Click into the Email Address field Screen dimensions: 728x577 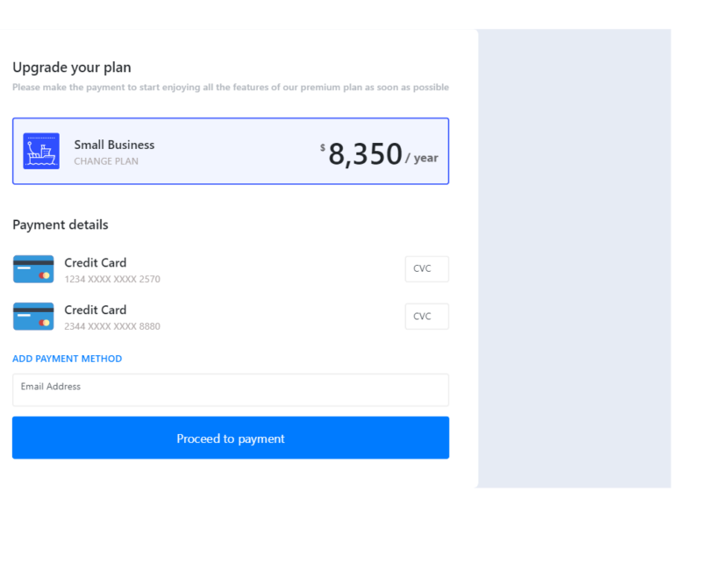click(230, 390)
